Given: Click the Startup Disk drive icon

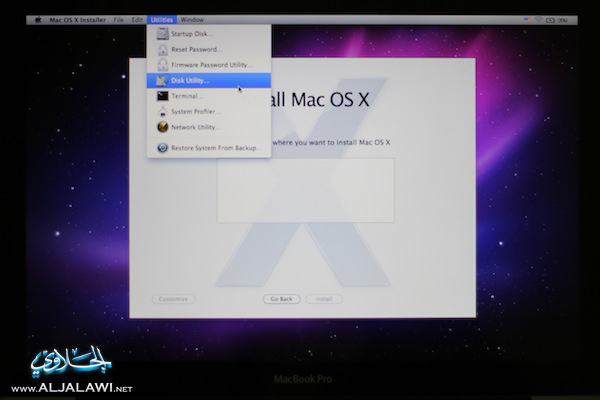Looking at the screenshot, I should pos(163,34).
